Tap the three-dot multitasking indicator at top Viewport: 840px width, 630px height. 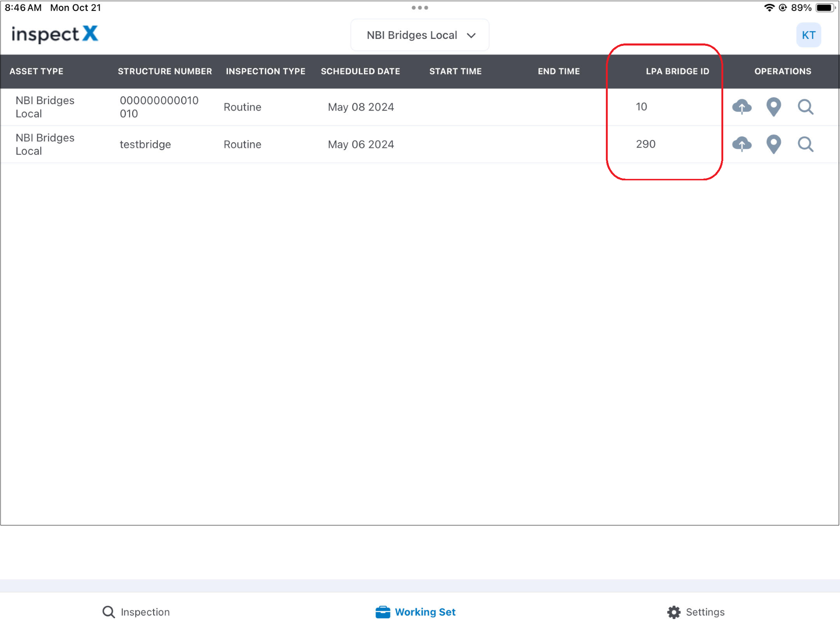(420, 8)
